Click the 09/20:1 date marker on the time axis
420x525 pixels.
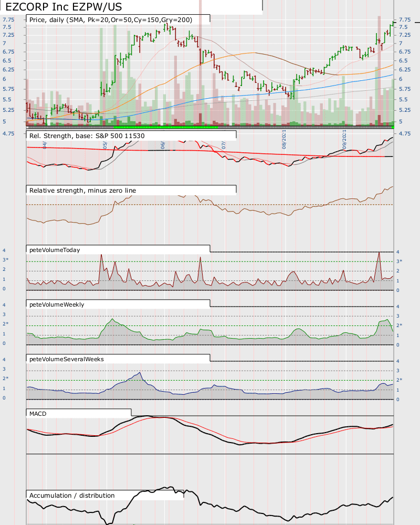pos(344,140)
